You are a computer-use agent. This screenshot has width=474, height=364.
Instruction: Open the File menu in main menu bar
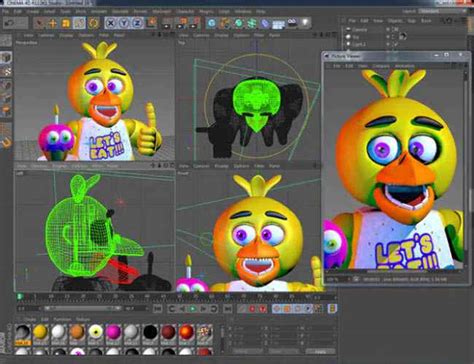point(6,11)
